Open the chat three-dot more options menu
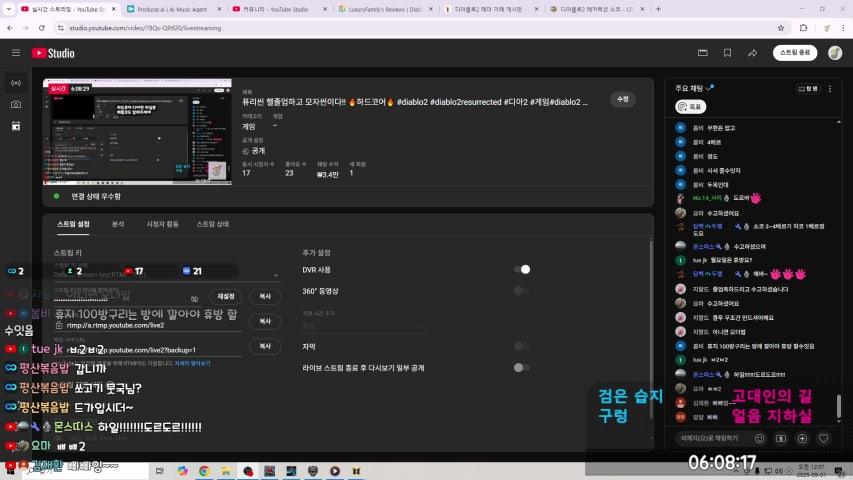The width and height of the screenshot is (853, 480). [830, 88]
